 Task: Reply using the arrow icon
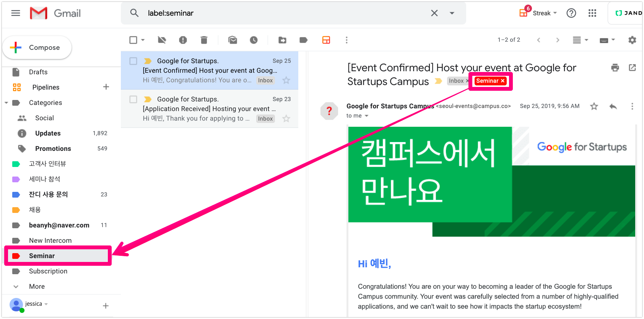coord(613,106)
